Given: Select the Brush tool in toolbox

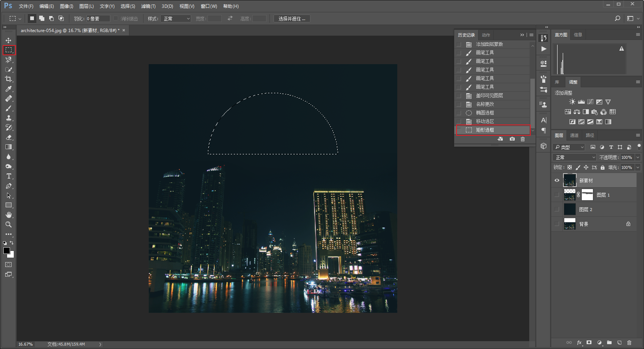Looking at the screenshot, I should 8,108.
